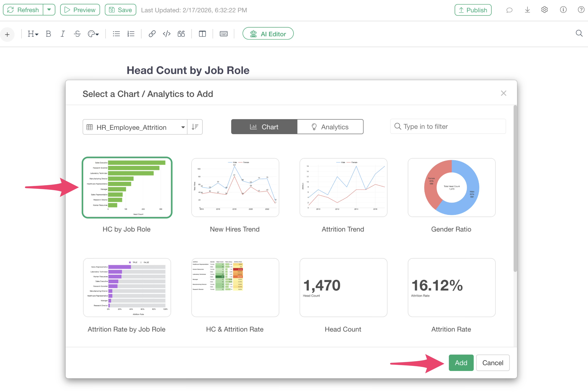Apply strikethrough formatting

click(x=77, y=34)
